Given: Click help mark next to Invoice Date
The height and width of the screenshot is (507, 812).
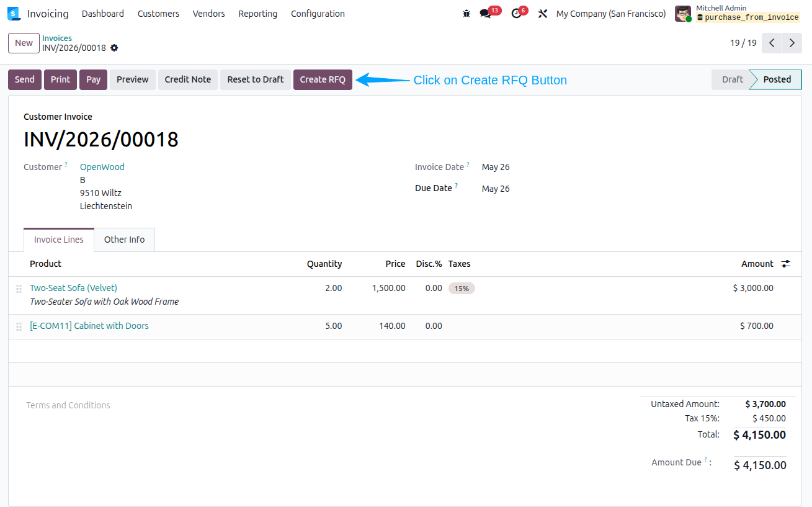Looking at the screenshot, I should tap(468, 164).
